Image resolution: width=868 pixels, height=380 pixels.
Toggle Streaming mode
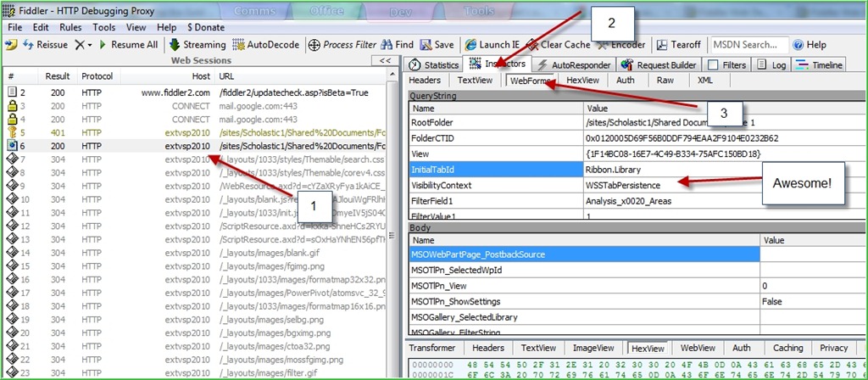pyautogui.click(x=198, y=45)
